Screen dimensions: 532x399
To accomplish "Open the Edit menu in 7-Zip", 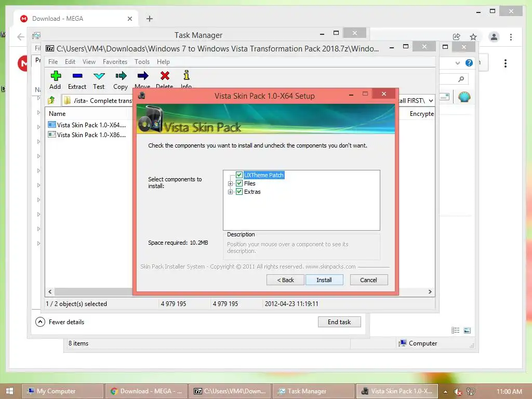I will (70, 62).
